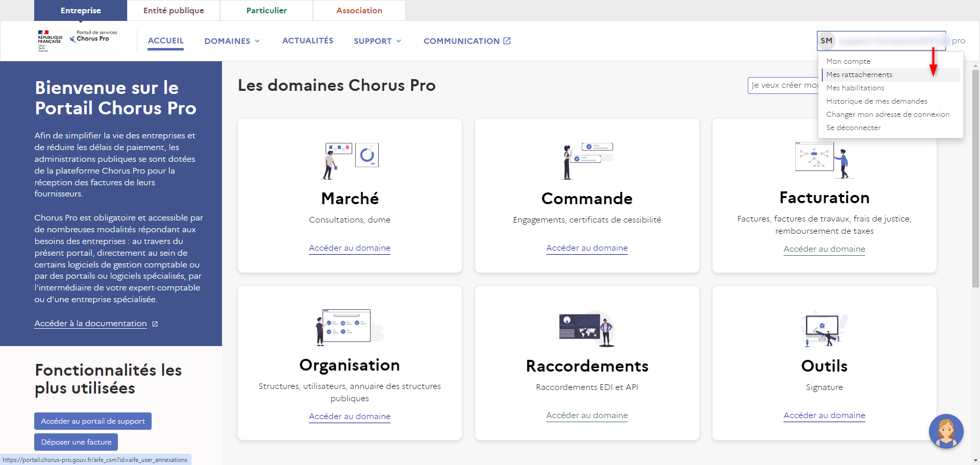This screenshot has width=980, height=465.
Task: Select Mon compte from user menu
Action: [891, 61]
